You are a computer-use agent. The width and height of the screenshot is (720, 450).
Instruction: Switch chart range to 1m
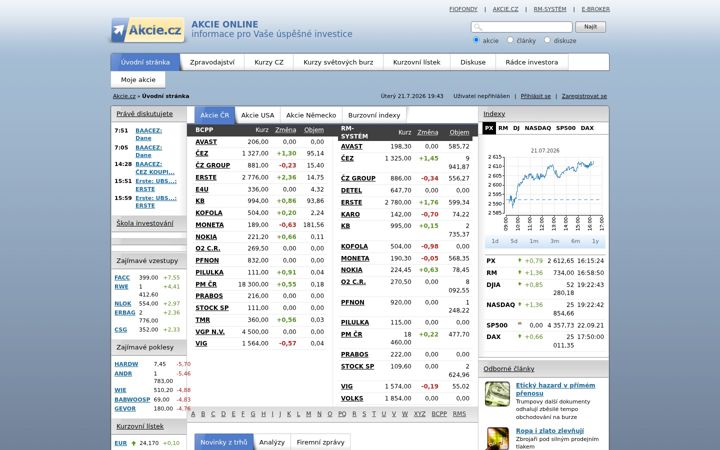(534, 241)
